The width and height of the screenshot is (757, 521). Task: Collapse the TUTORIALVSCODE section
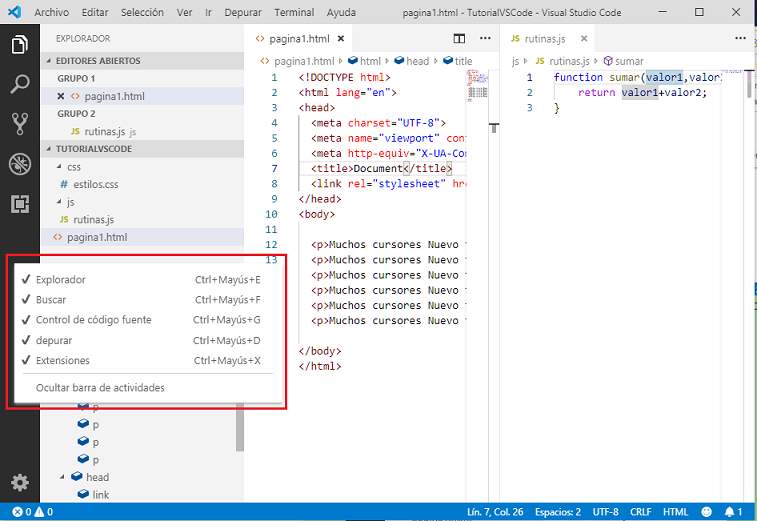(x=142, y=149)
